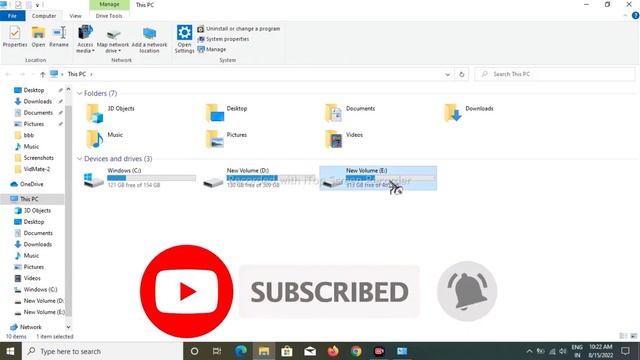640x360 pixels.
Task: Open the Map network drive dropdown
Action: pos(113,39)
